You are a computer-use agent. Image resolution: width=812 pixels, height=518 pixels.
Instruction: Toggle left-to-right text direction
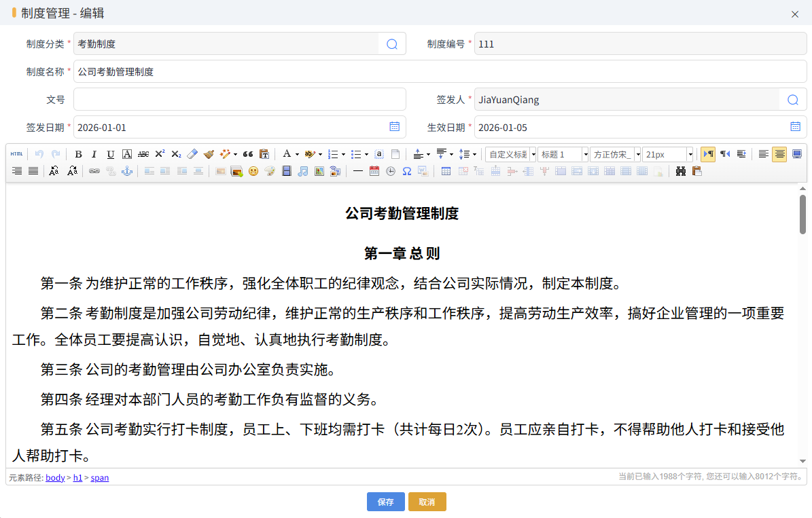pos(708,154)
